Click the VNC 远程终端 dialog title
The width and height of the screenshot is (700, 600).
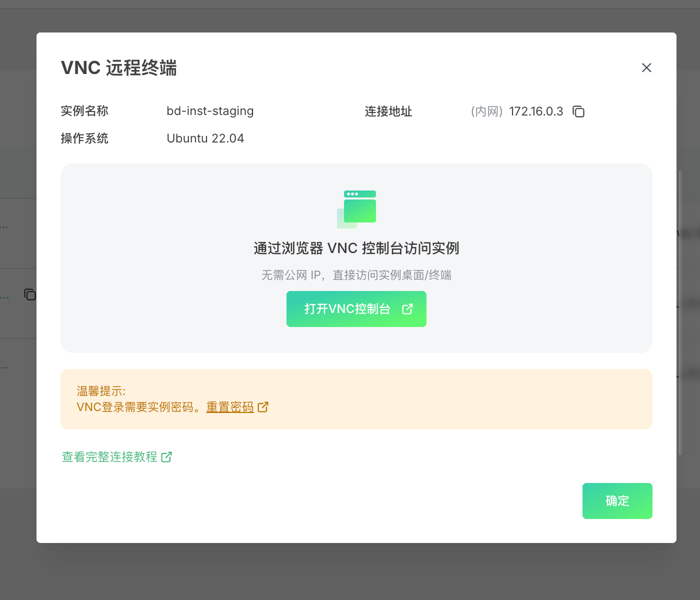tap(119, 67)
